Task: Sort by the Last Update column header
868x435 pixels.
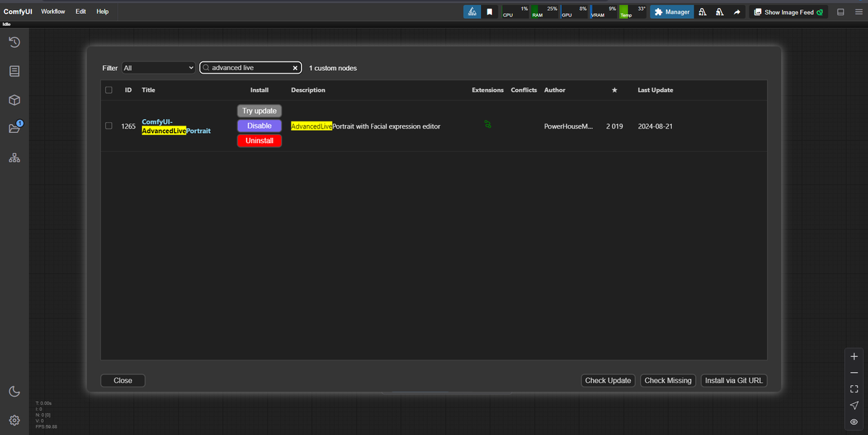Action: [655, 90]
